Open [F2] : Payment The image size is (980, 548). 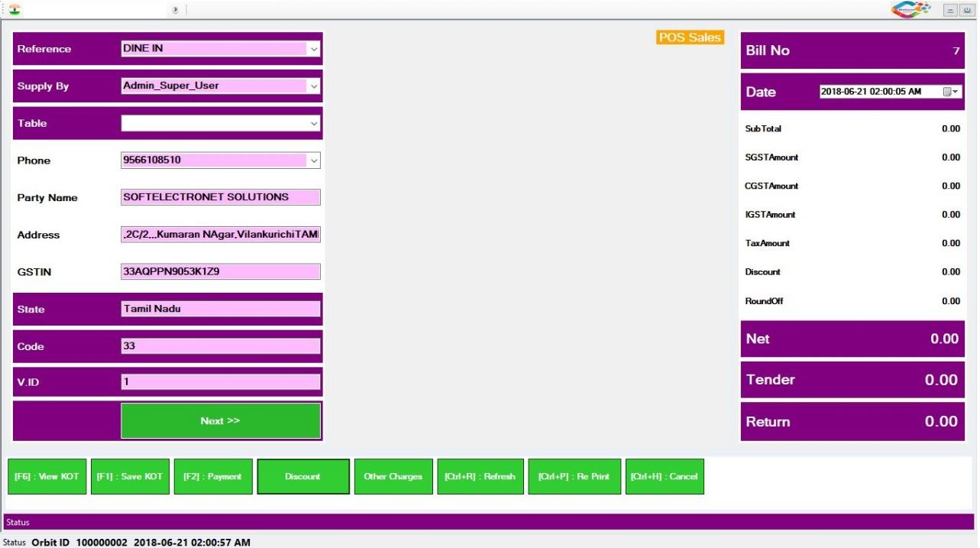coord(213,476)
